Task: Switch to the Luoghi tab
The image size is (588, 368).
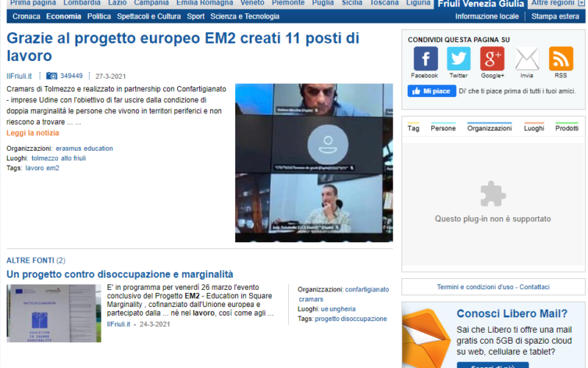Action: 534,127
